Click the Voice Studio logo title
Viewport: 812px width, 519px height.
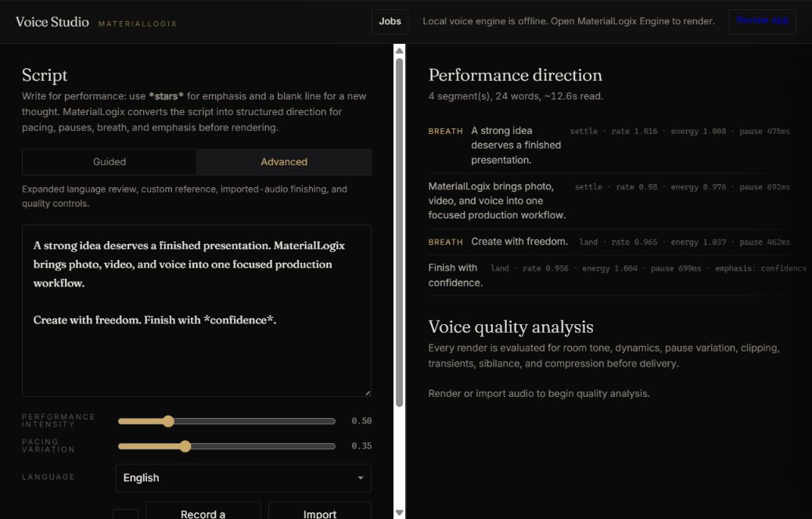coord(52,22)
